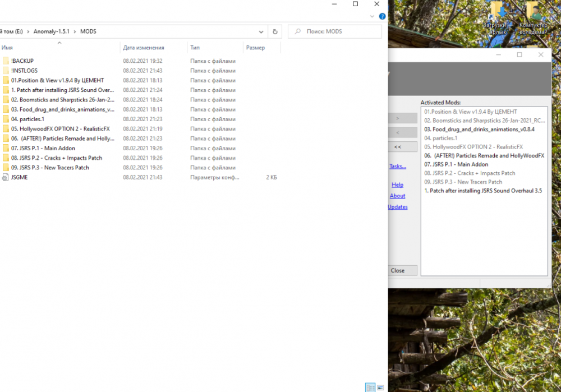Click the folder icon of 1. Patch after installing JSRS

(x=6, y=90)
